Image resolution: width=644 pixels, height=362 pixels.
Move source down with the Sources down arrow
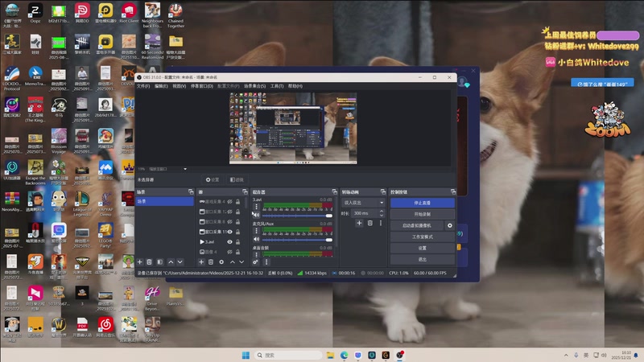[x=242, y=262]
